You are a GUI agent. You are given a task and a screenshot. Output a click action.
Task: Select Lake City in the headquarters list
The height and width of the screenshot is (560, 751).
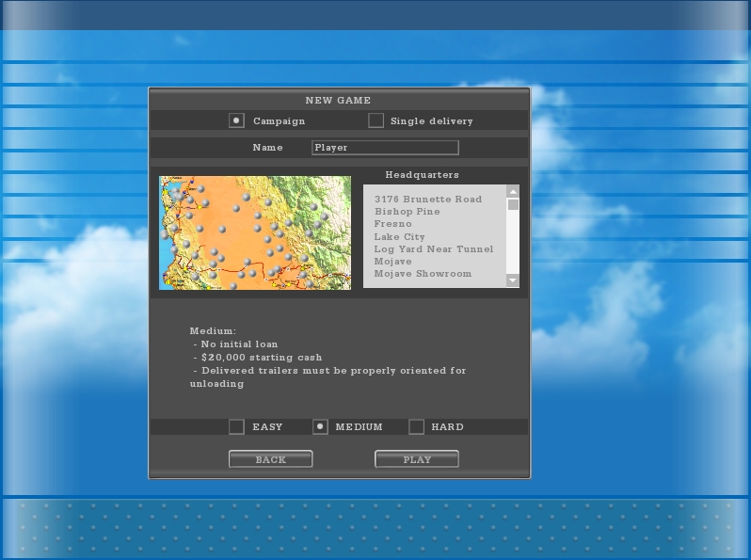[x=399, y=237]
